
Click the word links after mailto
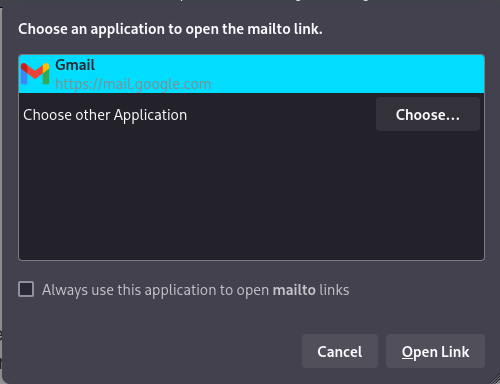tap(334, 290)
